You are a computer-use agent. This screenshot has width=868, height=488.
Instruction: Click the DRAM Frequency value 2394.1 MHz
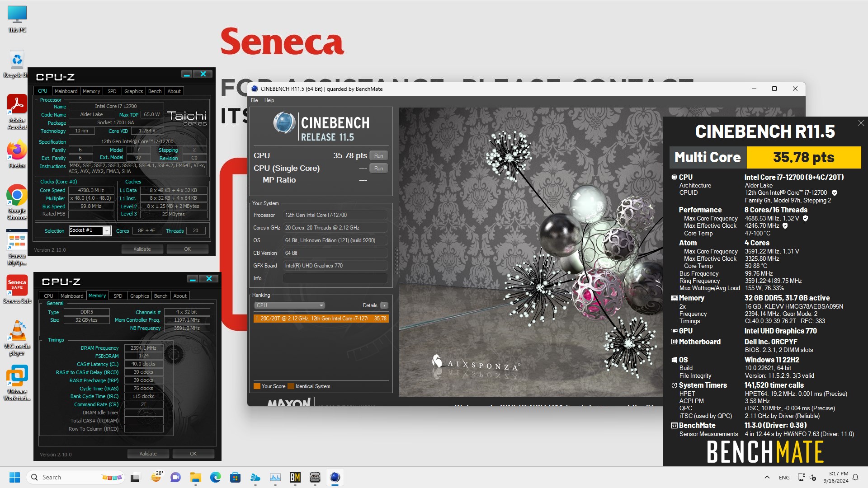click(x=144, y=348)
